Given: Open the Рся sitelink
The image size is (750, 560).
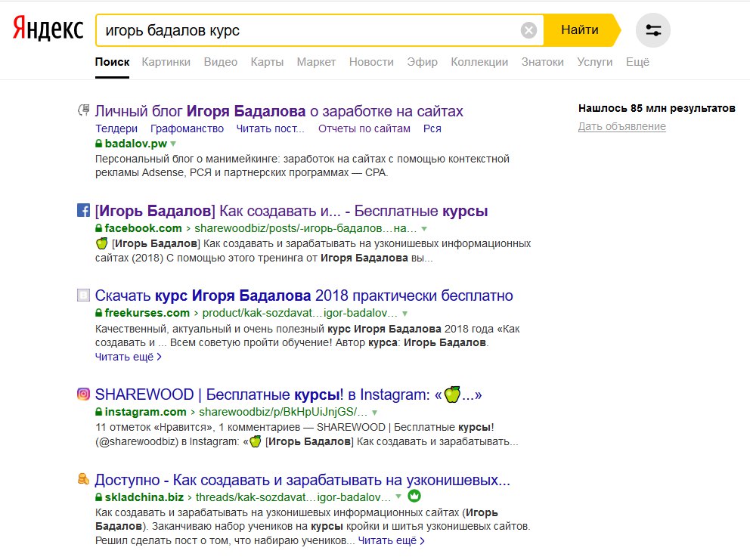Looking at the screenshot, I should pyautogui.click(x=432, y=128).
